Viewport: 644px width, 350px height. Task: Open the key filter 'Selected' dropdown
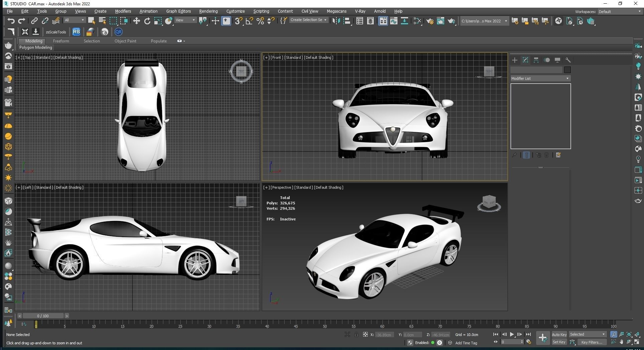point(587,334)
